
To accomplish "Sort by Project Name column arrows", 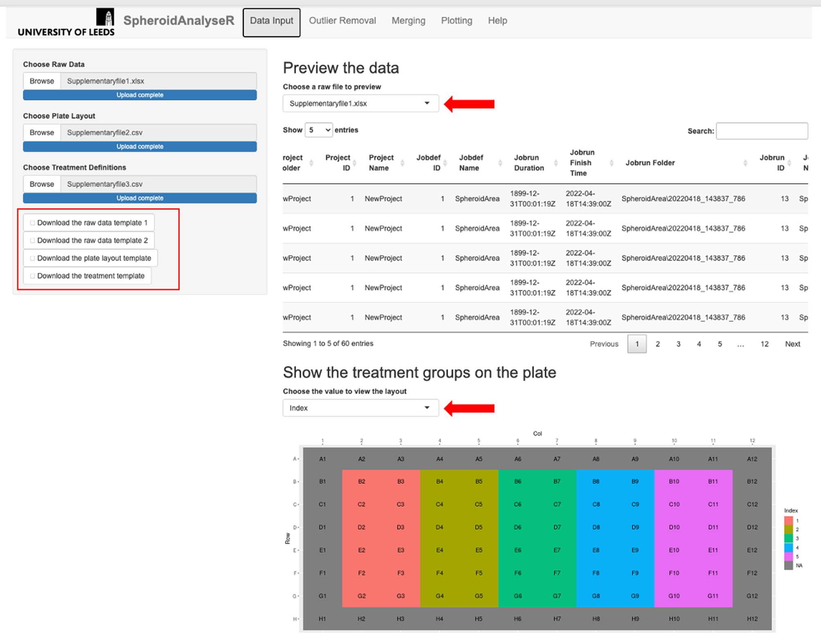I will point(402,163).
